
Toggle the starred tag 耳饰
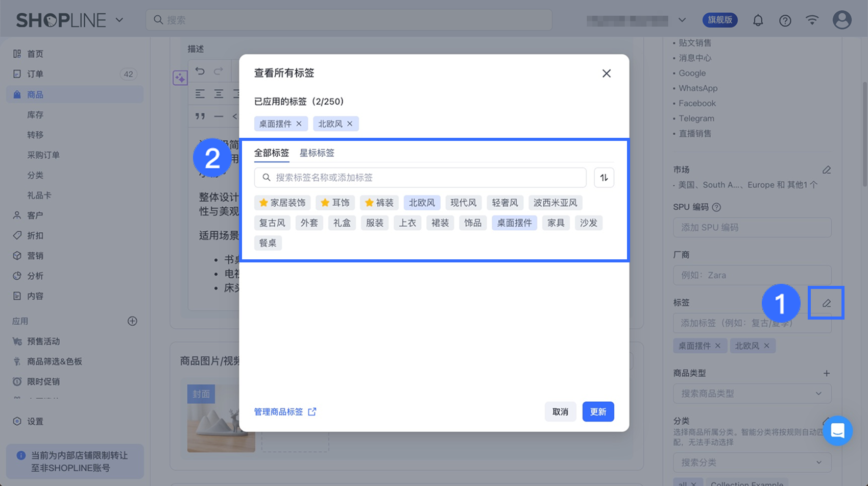pyautogui.click(x=335, y=203)
